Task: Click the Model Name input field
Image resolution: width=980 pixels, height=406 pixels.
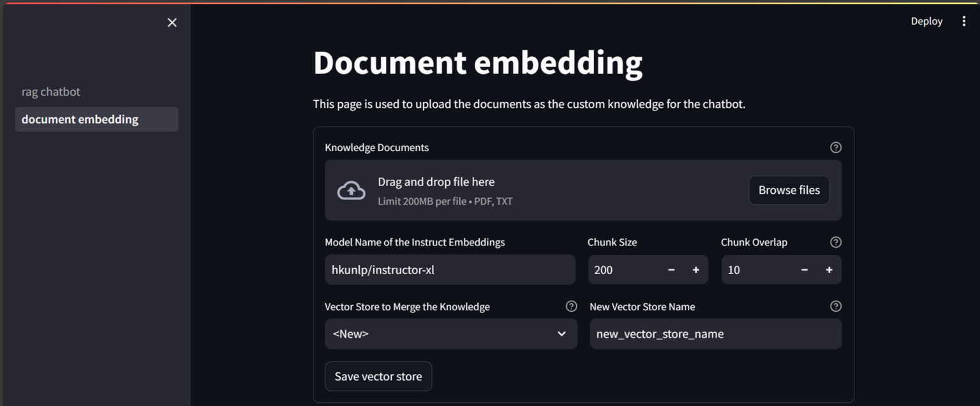Action: 450,270
